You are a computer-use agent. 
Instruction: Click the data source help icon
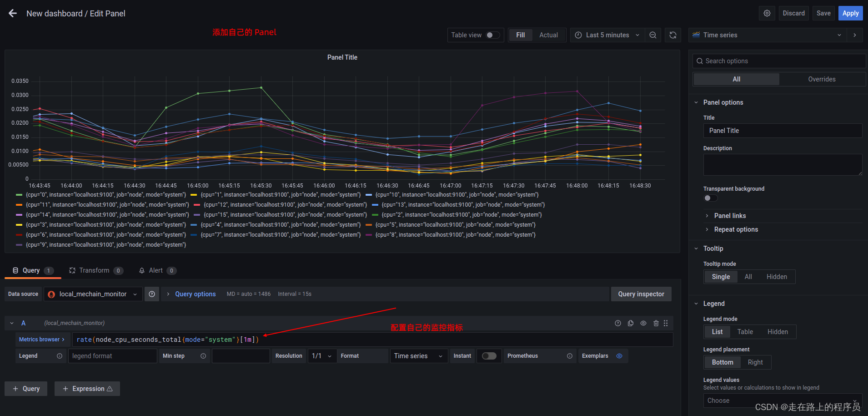click(x=152, y=294)
